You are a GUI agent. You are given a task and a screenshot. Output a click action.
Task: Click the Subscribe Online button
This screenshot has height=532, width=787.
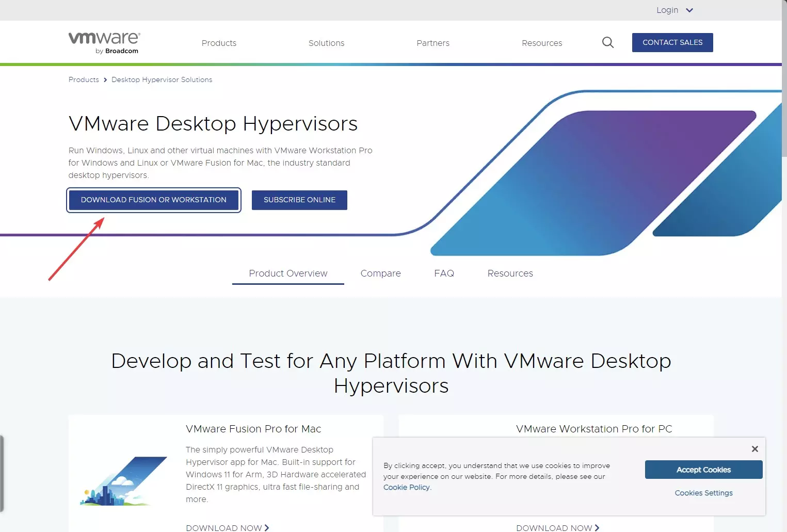pyautogui.click(x=299, y=200)
